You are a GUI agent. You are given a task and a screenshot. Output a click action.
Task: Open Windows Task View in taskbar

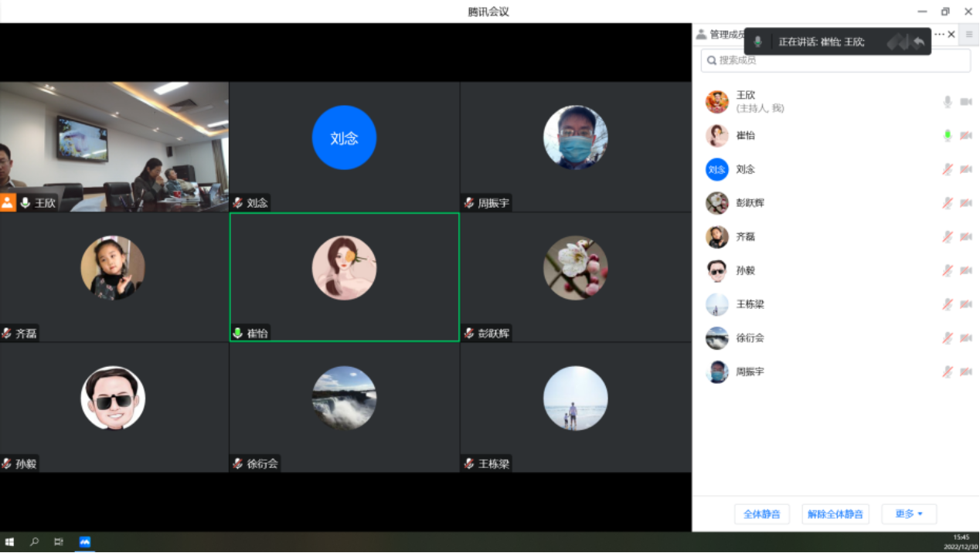59,542
